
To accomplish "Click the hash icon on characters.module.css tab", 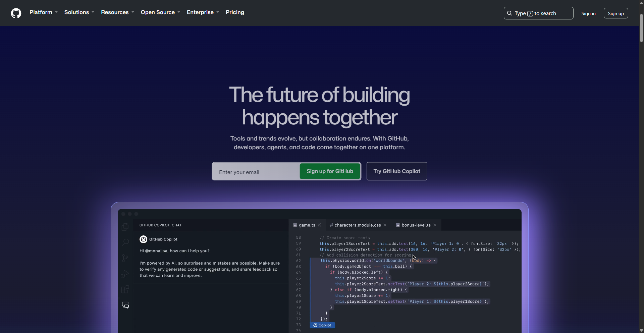I will pyautogui.click(x=331, y=225).
